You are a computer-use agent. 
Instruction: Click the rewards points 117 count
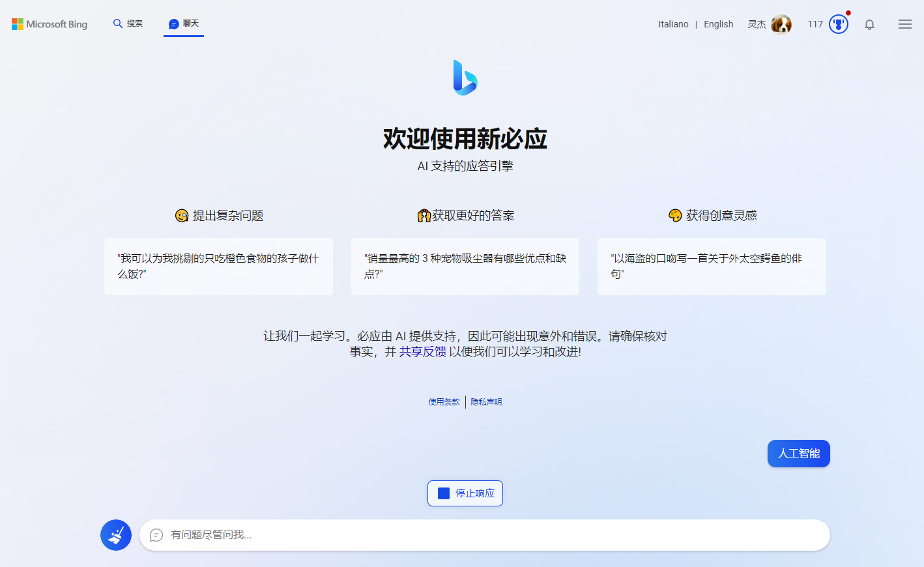coord(815,24)
